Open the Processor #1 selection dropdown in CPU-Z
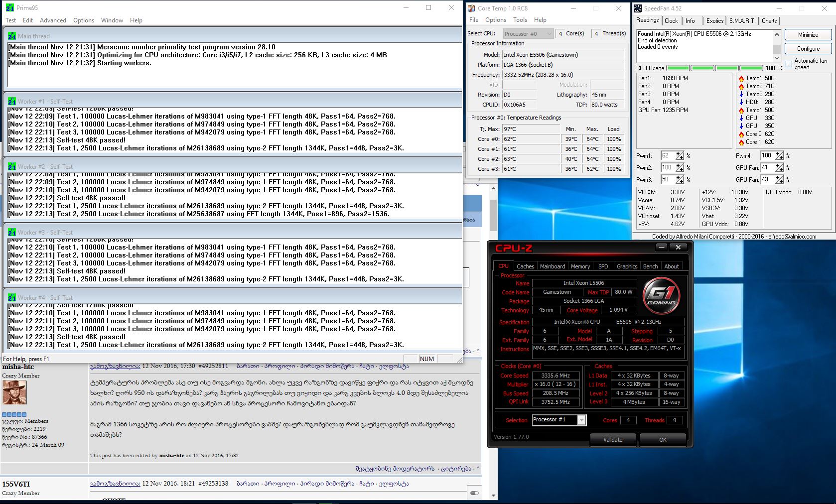 [x=581, y=420]
